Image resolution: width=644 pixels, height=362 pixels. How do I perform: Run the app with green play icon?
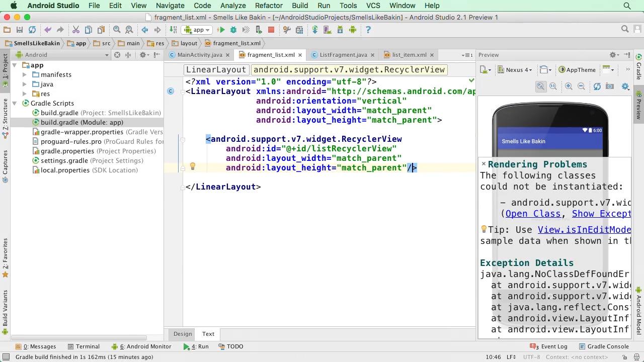pyautogui.click(x=221, y=30)
